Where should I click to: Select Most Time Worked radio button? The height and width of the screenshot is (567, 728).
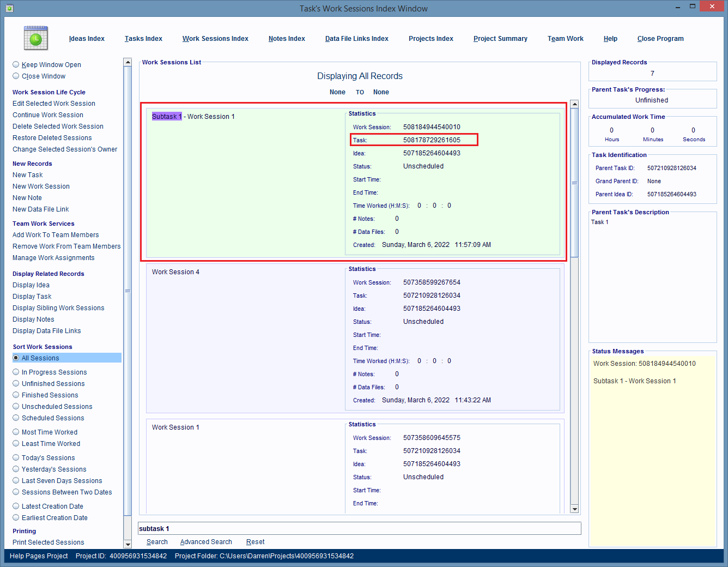[x=16, y=432]
